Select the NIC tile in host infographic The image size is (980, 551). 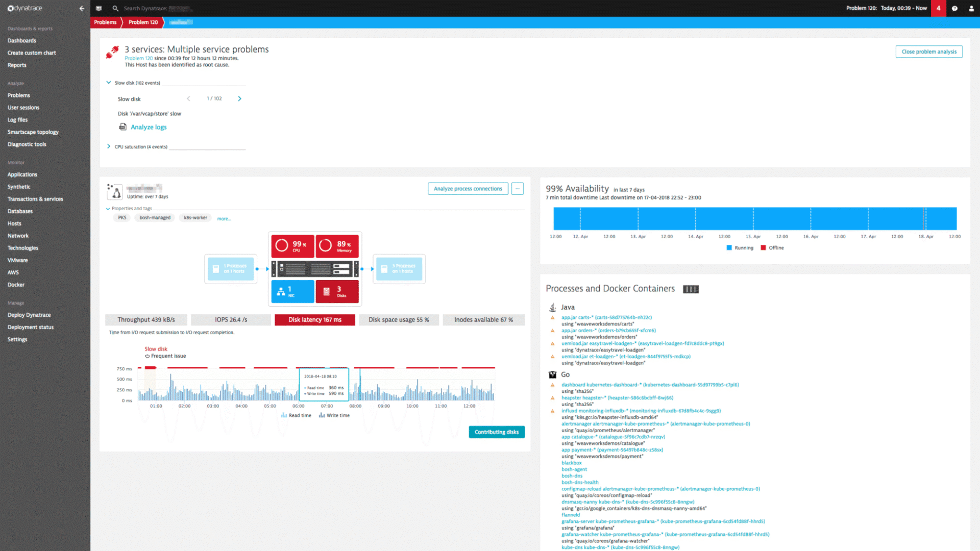point(292,291)
